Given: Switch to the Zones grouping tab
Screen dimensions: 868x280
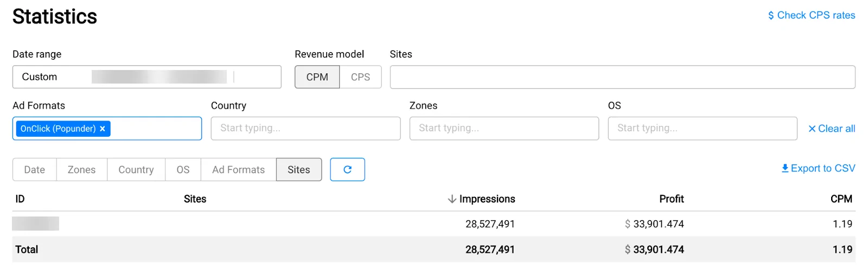Looking at the screenshot, I should [x=81, y=170].
